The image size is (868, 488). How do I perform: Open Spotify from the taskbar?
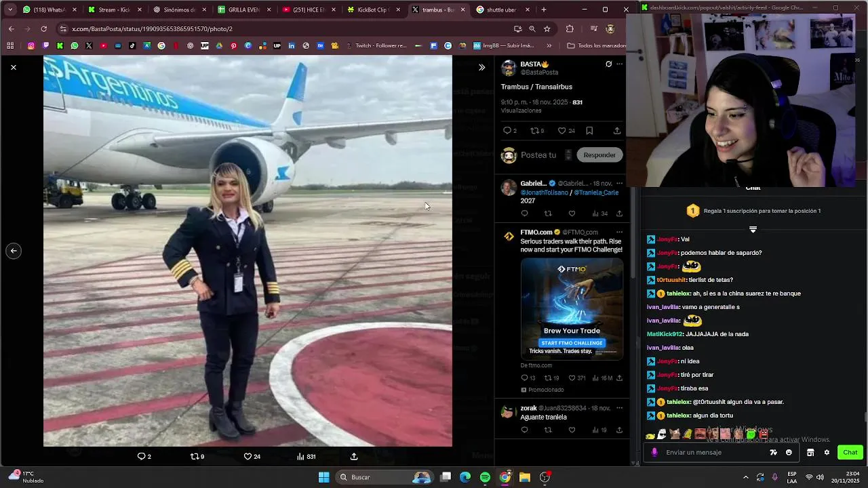pyautogui.click(x=485, y=477)
